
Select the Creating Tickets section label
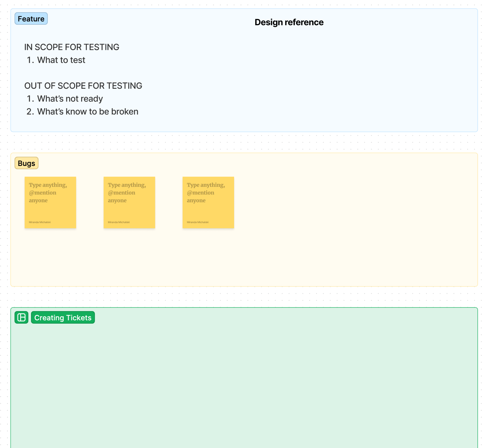[x=63, y=317]
